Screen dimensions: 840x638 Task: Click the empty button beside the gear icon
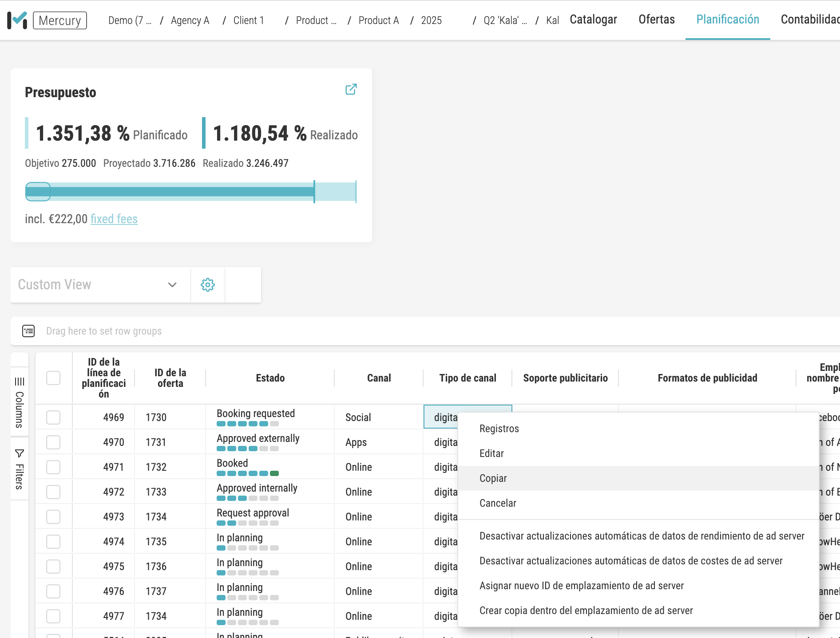(243, 285)
